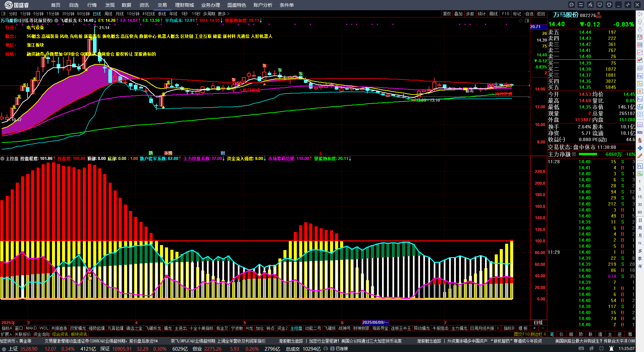Toggle the 主控盘 indicator circle marker
Image resolution: width=644 pixels, height=352 pixels.
(x=2, y=159)
